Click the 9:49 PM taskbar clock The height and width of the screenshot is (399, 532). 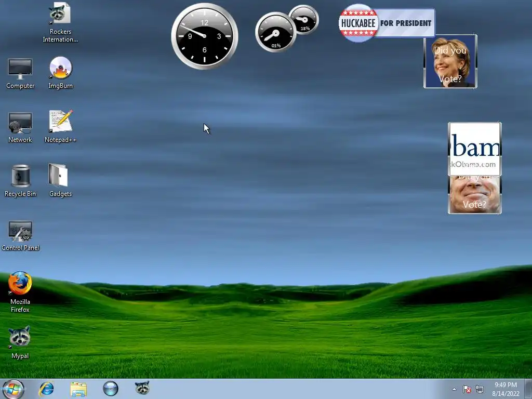click(x=506, y=389)
